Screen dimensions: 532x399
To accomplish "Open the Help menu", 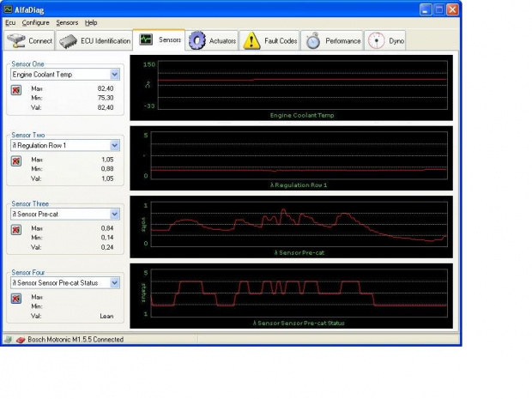I will pyautogui.click(x=91, y=22).
